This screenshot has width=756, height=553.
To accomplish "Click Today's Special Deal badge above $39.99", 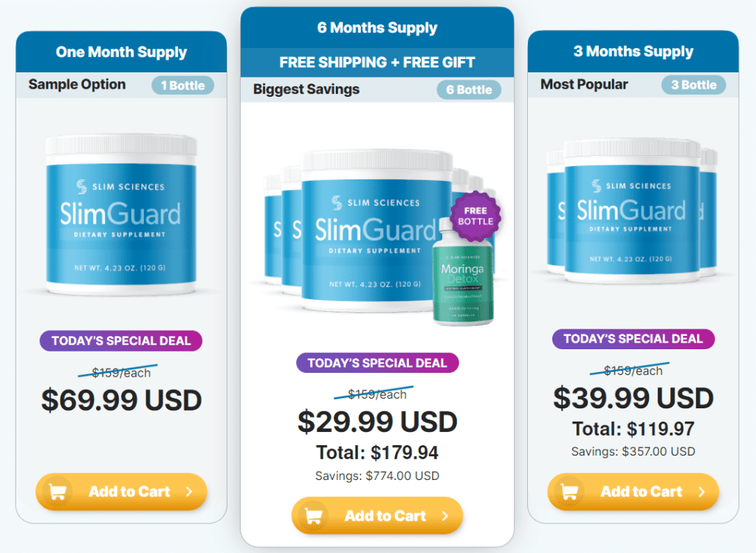I will pos(633,339).
